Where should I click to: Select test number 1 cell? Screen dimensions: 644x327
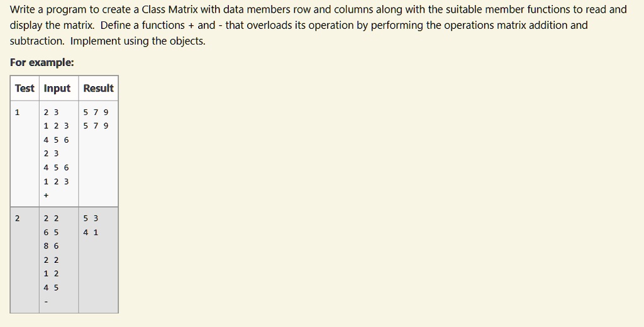[x=18, y=113]
